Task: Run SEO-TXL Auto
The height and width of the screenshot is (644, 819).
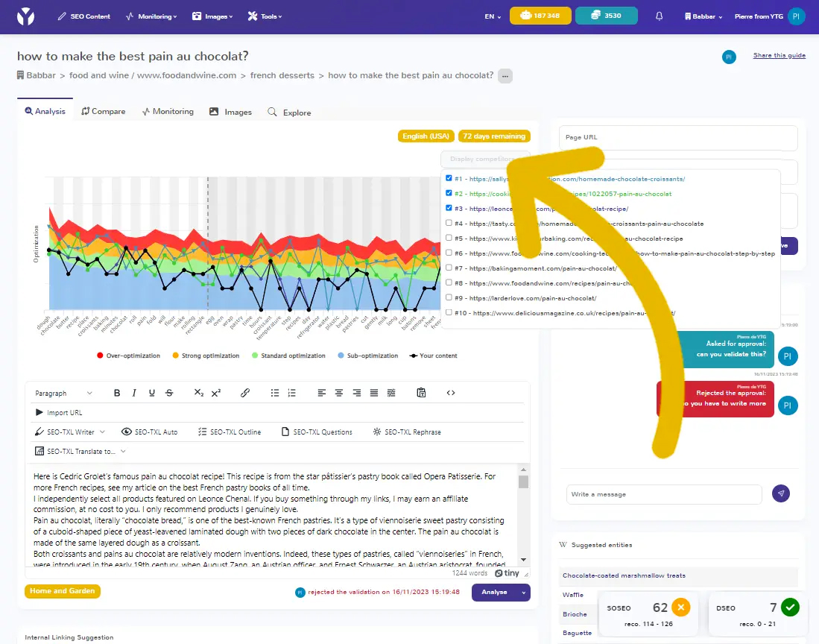Action: pyautogui.click(x=149, y=432)
